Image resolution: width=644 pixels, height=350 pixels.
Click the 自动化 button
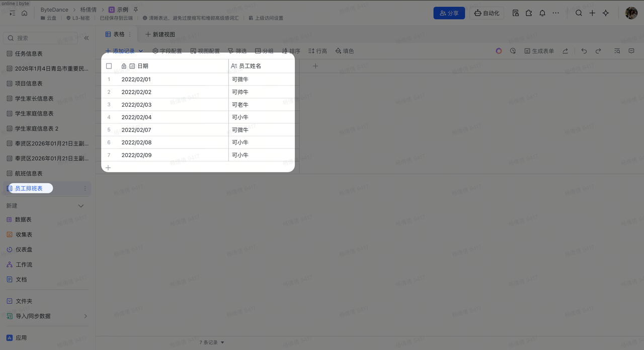(x=487, y=13)
